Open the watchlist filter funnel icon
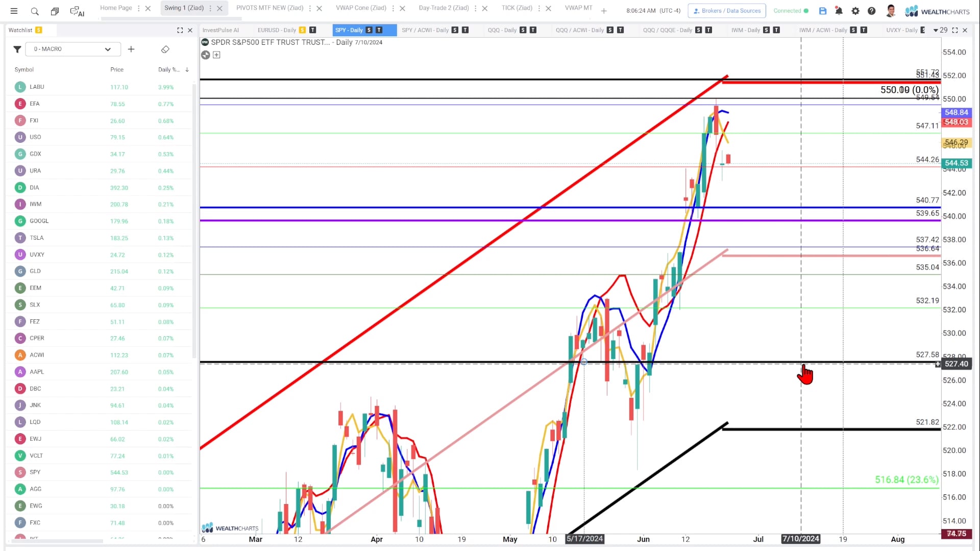 [x=17, y=49]
